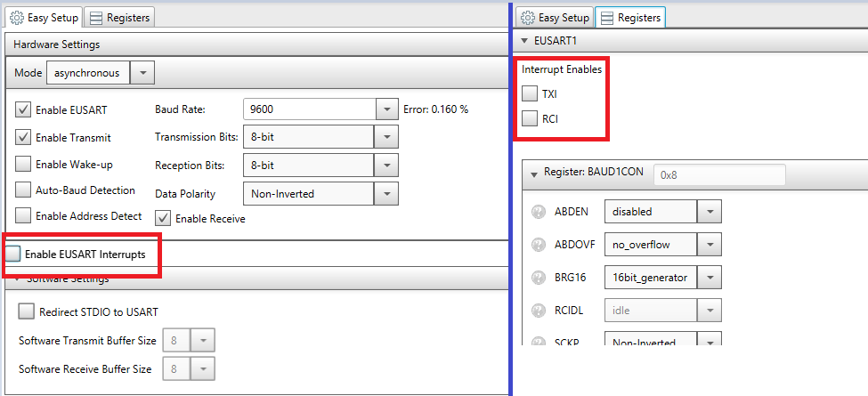Viewport: 868px width, 396px height.
Task: Select the left panel Easy Setup tab
Action: 45,18
